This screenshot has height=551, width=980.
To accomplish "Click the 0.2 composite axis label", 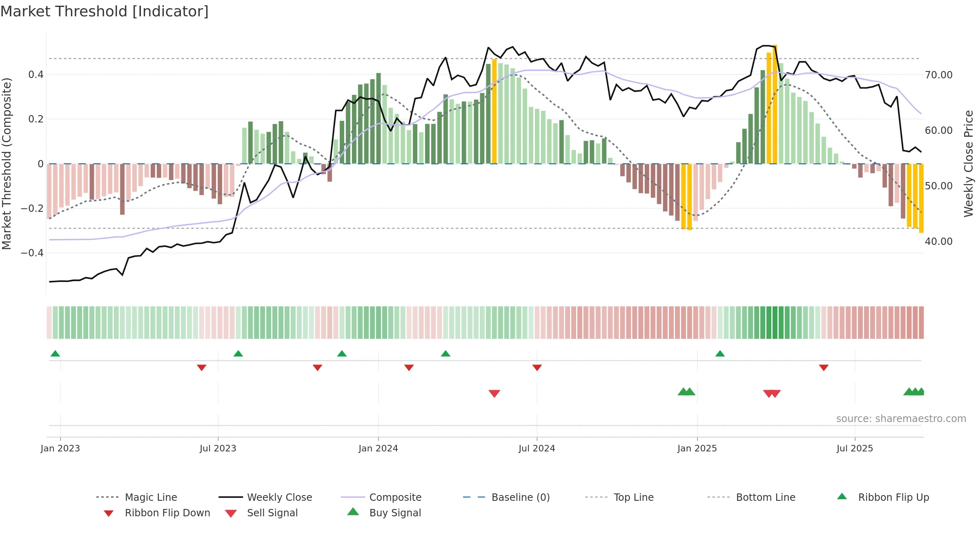I will 36,119.
